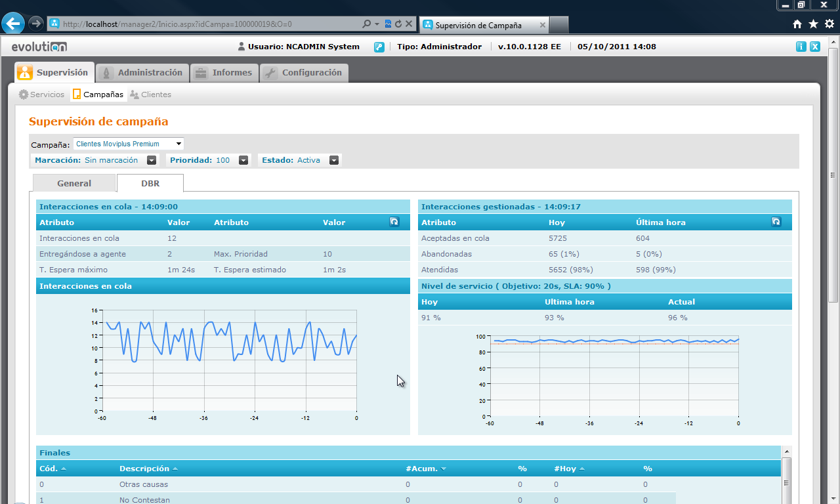Click 'T. Espera máximo' row

223,270
